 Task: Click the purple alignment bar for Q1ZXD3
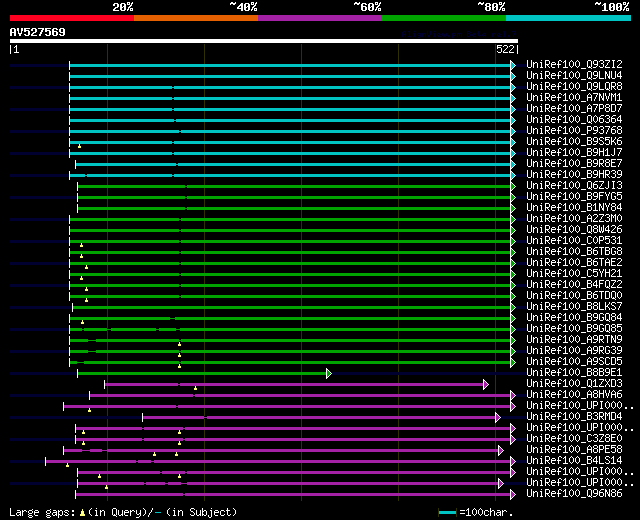(x=294, y=384)
